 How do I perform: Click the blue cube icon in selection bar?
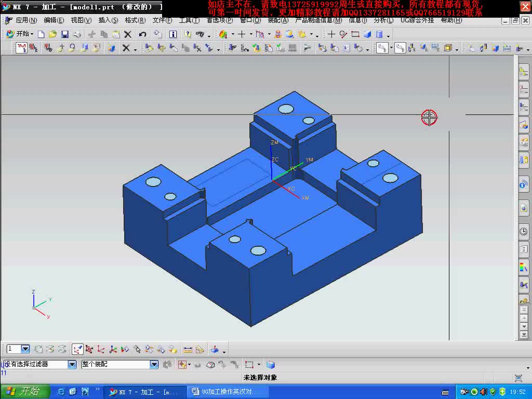pos(270,365)
